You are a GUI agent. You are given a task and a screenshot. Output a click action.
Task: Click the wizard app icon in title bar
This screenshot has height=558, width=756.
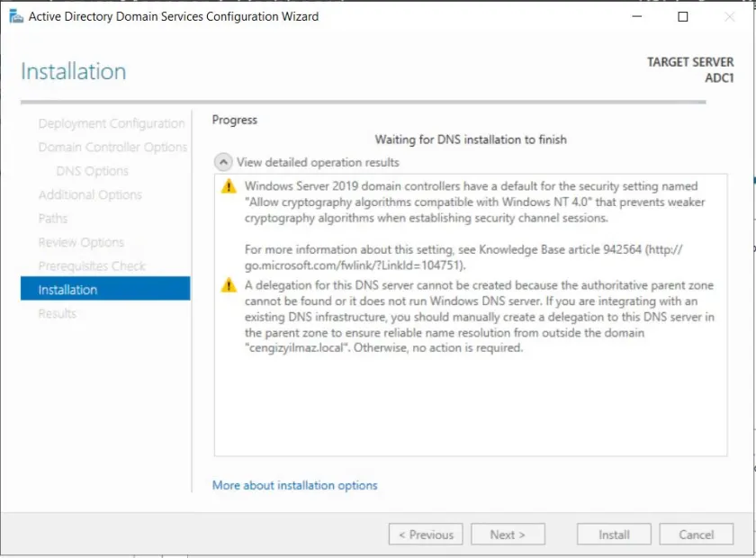15,16
